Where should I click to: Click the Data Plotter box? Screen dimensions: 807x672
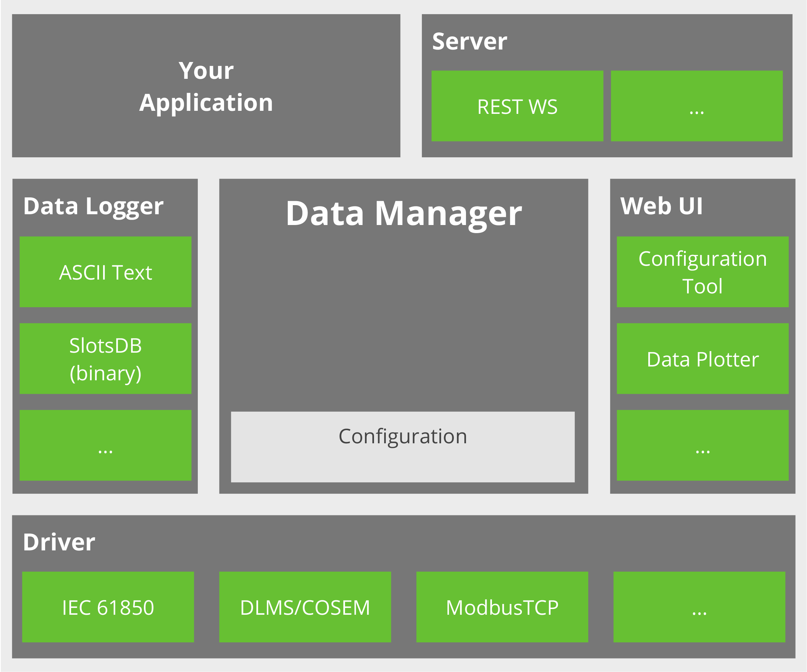[x=703, y=358]
